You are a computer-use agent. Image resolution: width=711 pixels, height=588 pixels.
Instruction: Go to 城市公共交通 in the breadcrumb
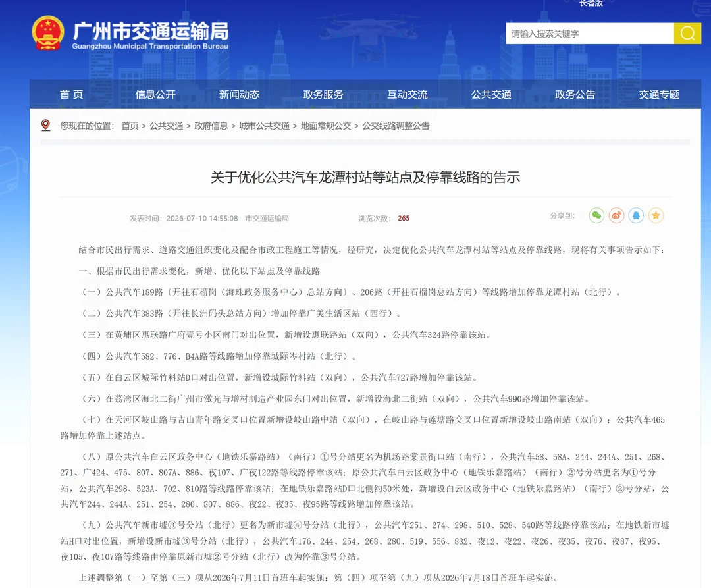click(264, 126)
